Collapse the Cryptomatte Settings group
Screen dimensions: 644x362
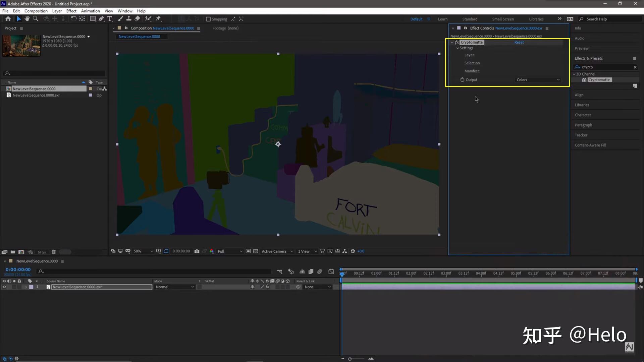(458, 48)
